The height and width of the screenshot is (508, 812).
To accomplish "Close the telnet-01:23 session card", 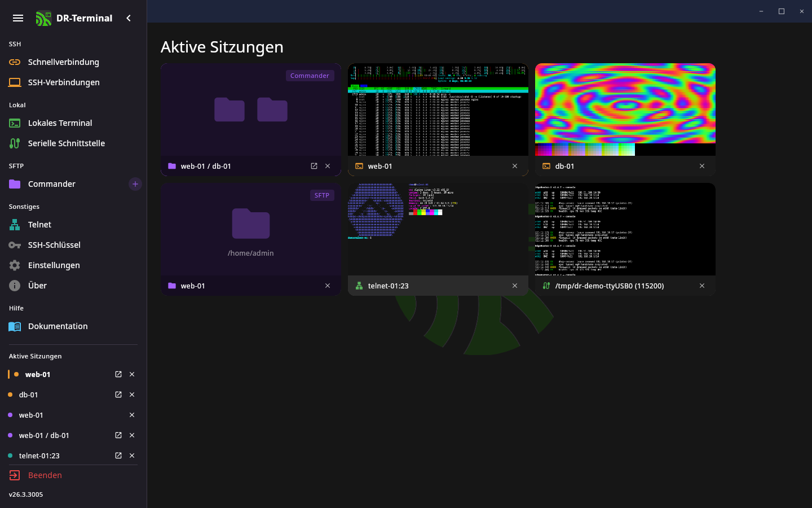I will coord(515,286).
